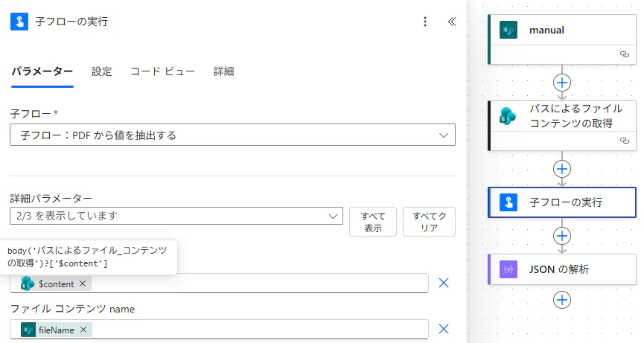This screenshot has height=343, width=644.
Task: Select the 子フローの実行 card in the canvas
Action: click(x=562, y=202)
